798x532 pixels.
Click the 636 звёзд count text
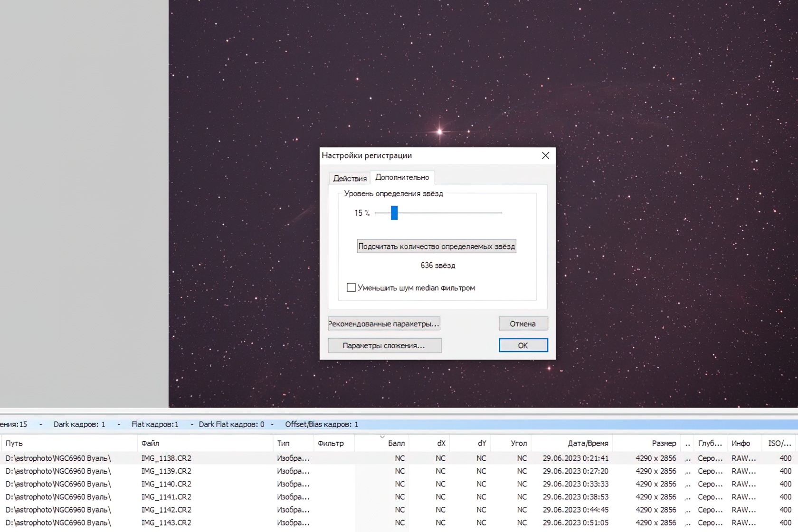coord(438,265)
